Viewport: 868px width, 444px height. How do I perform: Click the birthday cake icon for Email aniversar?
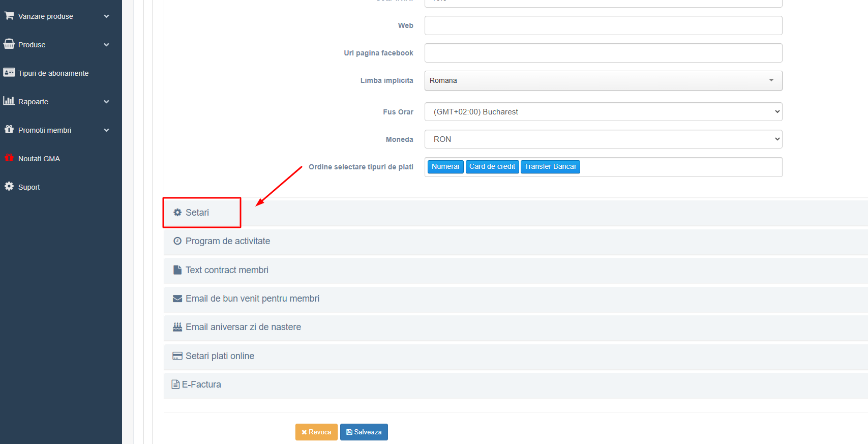[177, 327]
